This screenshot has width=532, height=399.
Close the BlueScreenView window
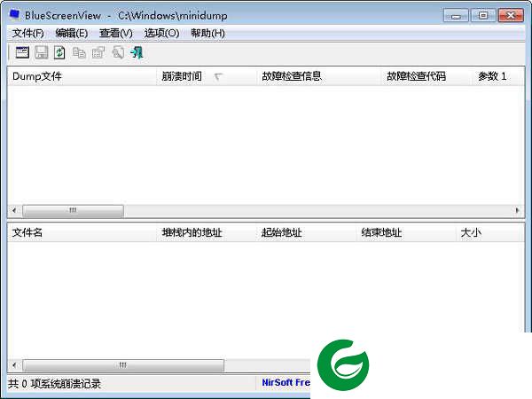click(x=511, y=16)
